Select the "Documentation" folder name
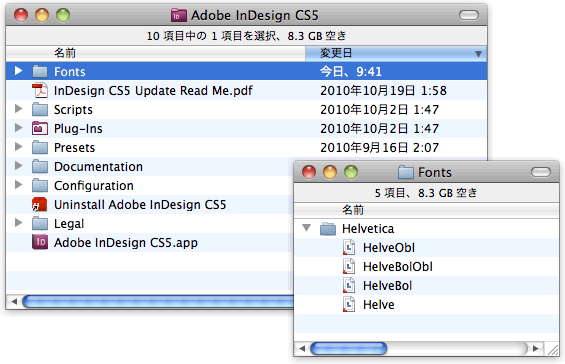Screen dimensions: 565x364 click(x=98, y=167)
